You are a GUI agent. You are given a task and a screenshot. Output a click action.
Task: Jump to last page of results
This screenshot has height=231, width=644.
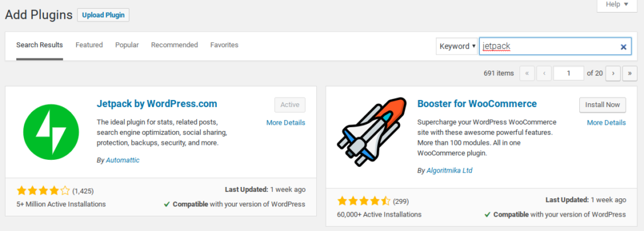[630, 73]
